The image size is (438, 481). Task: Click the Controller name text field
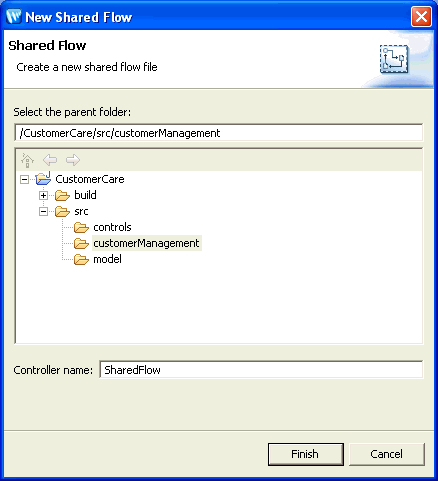click(x=261, y=370)
